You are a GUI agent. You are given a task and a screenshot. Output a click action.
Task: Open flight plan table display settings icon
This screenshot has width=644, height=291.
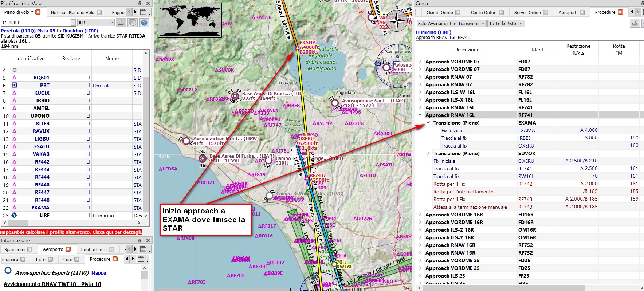coord(133,23)
